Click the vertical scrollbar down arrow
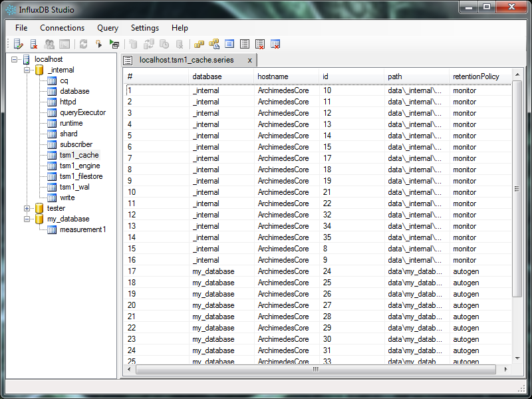This screenshot has width=532, height=399. tap(517, 358)
